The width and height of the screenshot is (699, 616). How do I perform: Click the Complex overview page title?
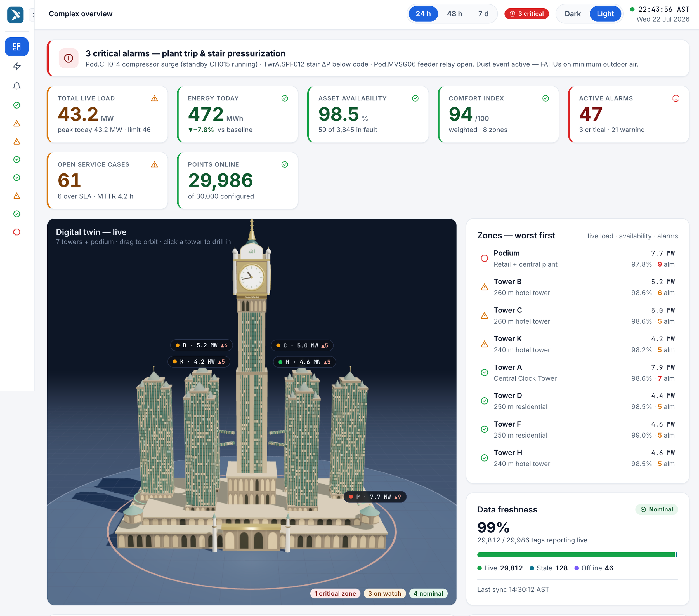tap(81, 14)
